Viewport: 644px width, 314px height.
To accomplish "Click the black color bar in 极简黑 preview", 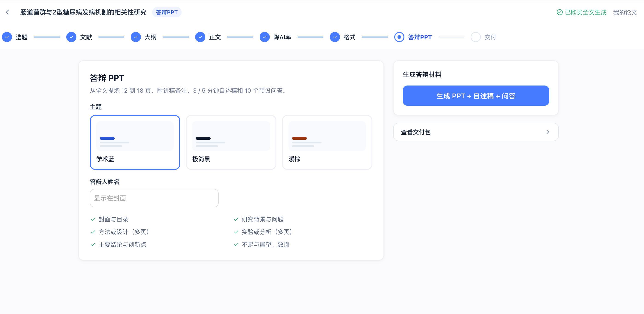I will point(203,138).
